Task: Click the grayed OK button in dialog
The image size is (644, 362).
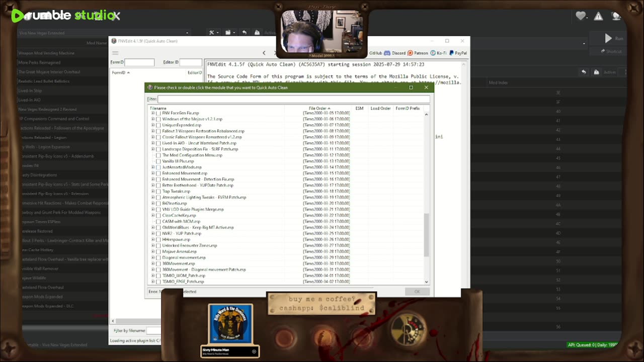Action: [417, 292]
